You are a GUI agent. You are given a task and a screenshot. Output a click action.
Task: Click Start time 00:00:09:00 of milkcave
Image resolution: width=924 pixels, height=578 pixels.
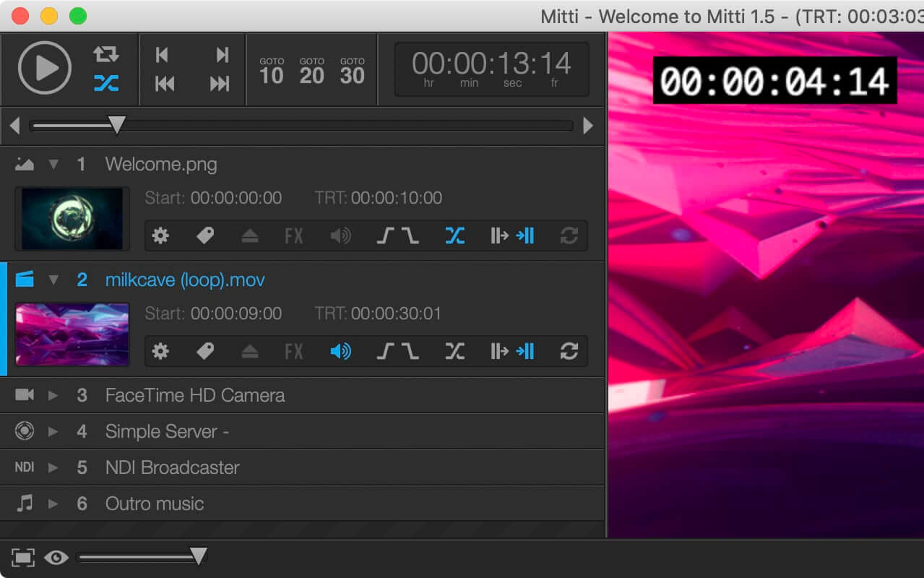236,314
